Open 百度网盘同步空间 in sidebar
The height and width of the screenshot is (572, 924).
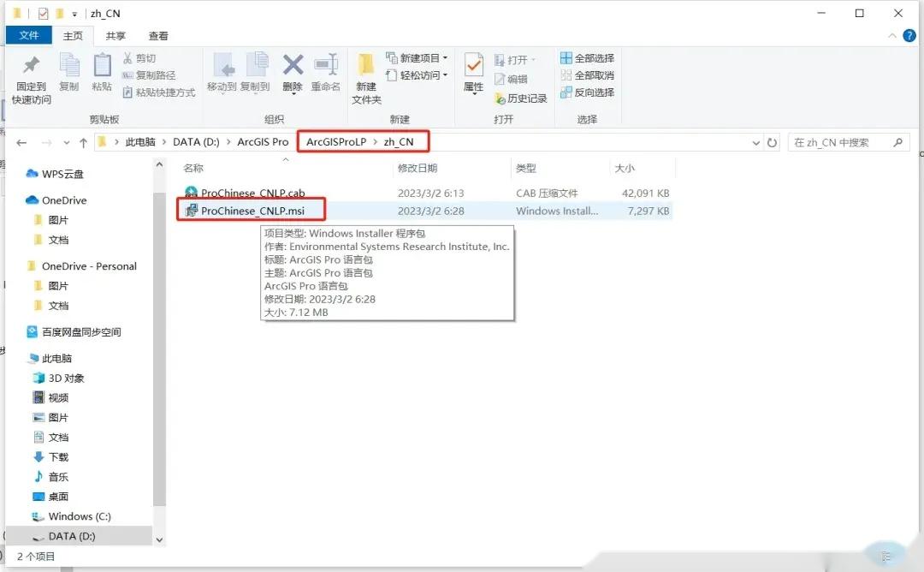point(81,332)
